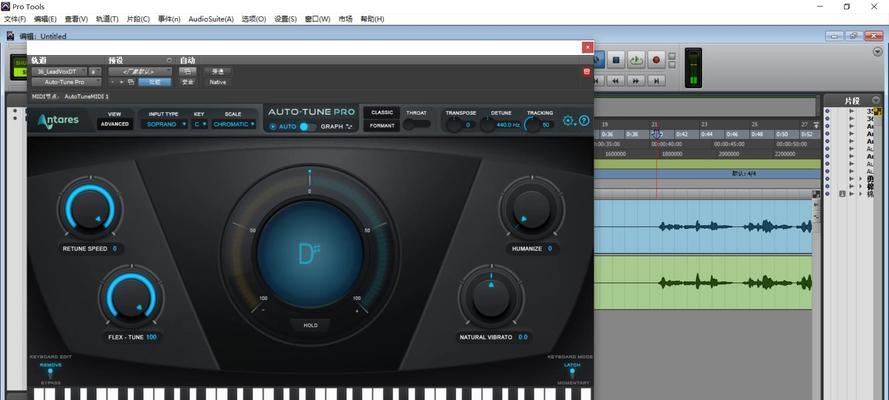
Task: Open the 编辑(E) menu
Action: coord(45,19)
